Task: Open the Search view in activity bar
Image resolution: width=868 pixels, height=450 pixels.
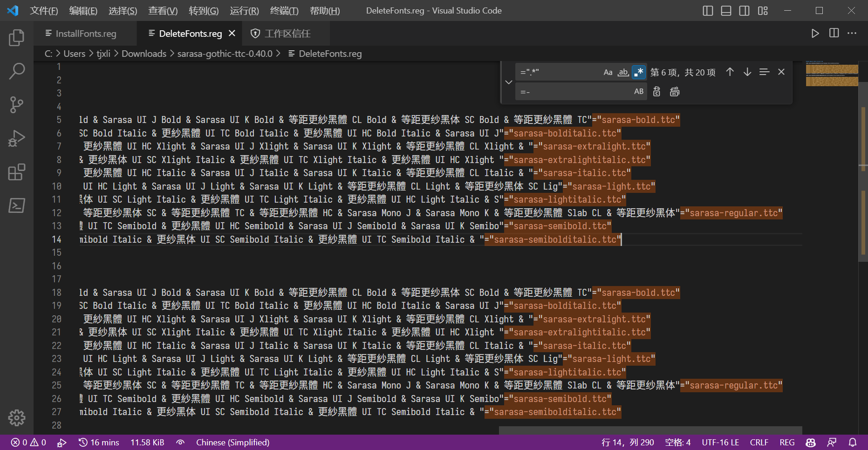Action: coord(17,71)
